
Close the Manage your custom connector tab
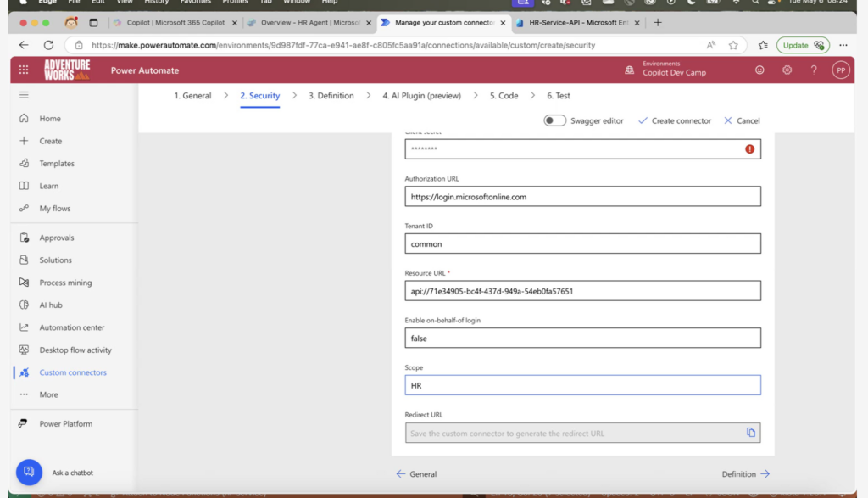coord(503,23)
